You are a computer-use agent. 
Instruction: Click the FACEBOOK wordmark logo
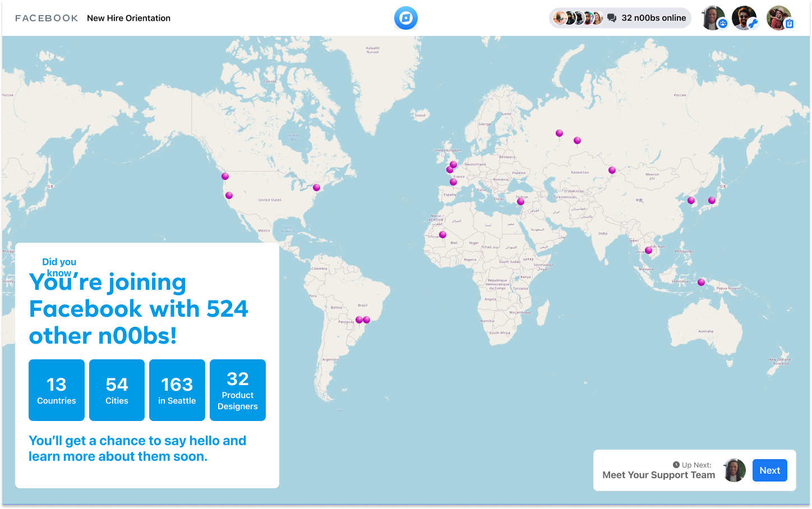47,18
